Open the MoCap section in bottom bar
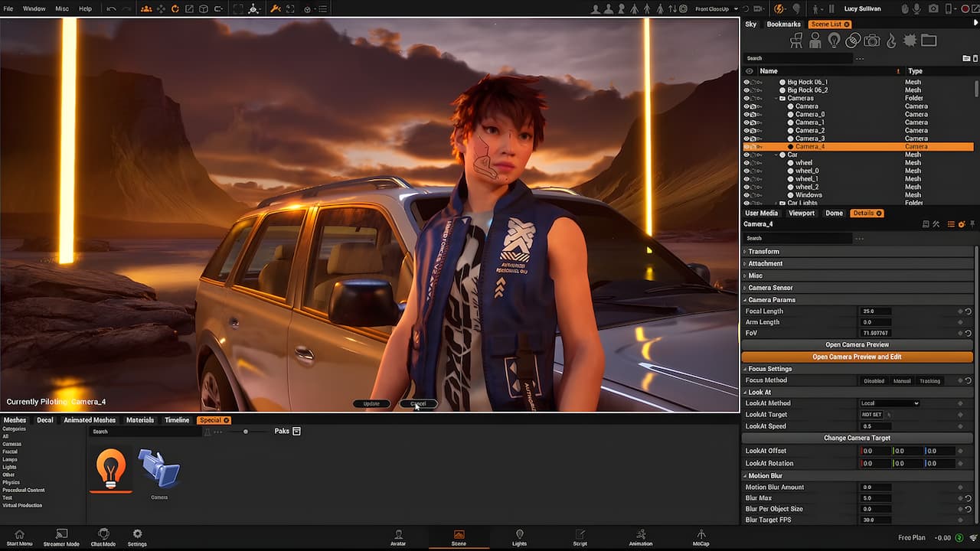This screenshot has width=980, height=551. click(701, 538)
